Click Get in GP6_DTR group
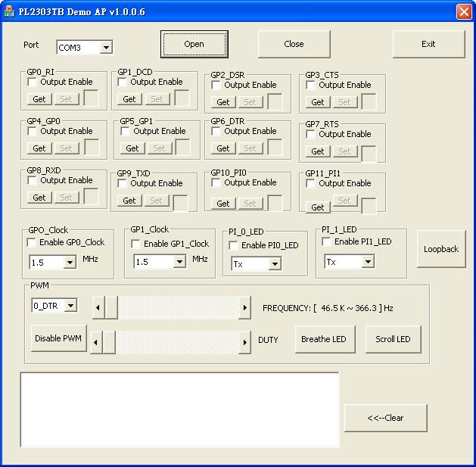This screenshot has width=476, height=467. point(223,148)
